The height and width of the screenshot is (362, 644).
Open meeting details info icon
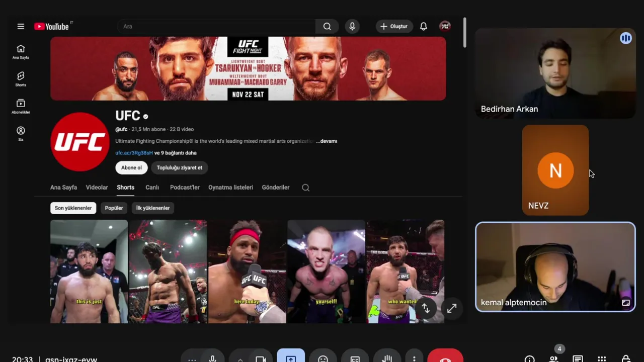click(x=529, y=359)
